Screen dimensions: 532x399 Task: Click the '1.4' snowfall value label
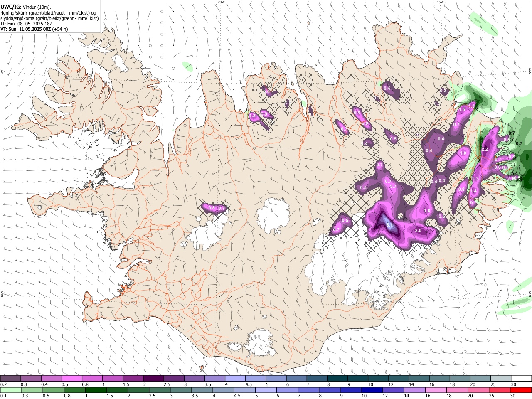tap(473, 191)
